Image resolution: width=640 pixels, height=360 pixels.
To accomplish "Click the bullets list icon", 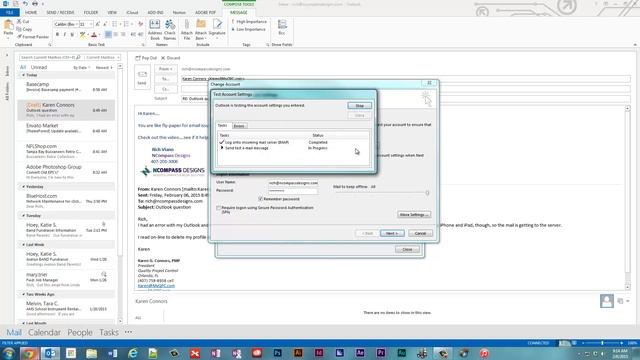I will (x=115, y=24).
